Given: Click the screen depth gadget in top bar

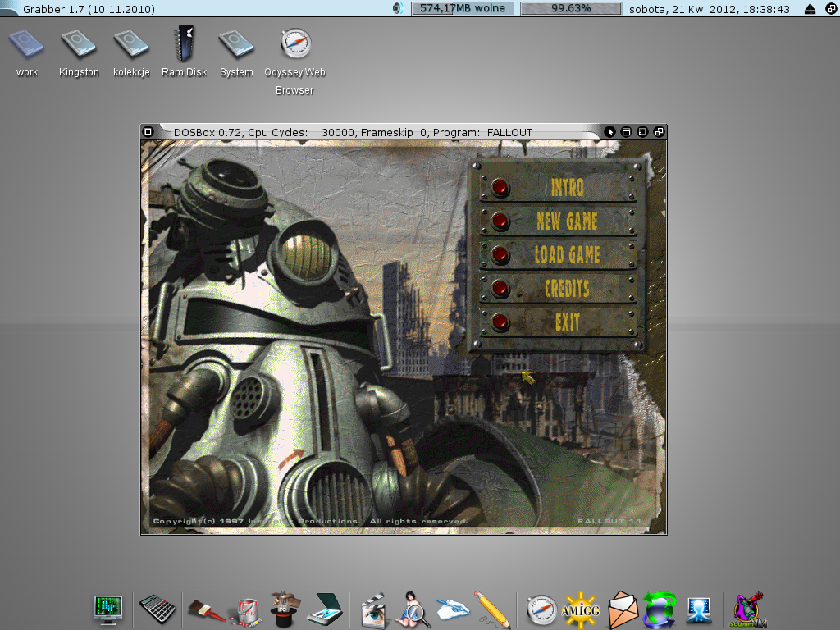Looking at the screenshot, I should tap(831, 8).
